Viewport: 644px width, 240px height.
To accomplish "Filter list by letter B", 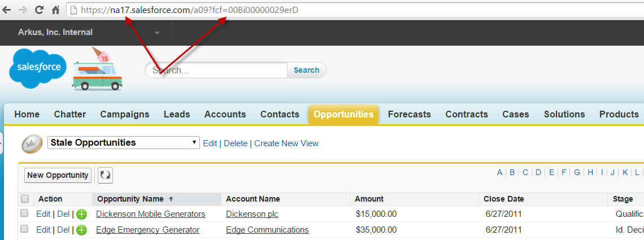I will 512,172.
